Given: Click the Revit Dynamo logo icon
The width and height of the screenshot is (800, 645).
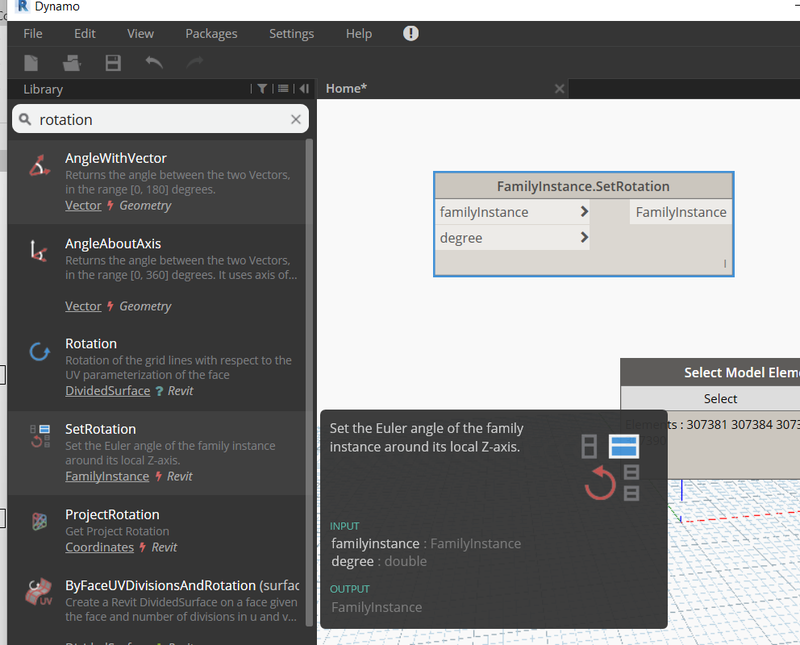Looking at the screenshot, I should click(22, 6).
